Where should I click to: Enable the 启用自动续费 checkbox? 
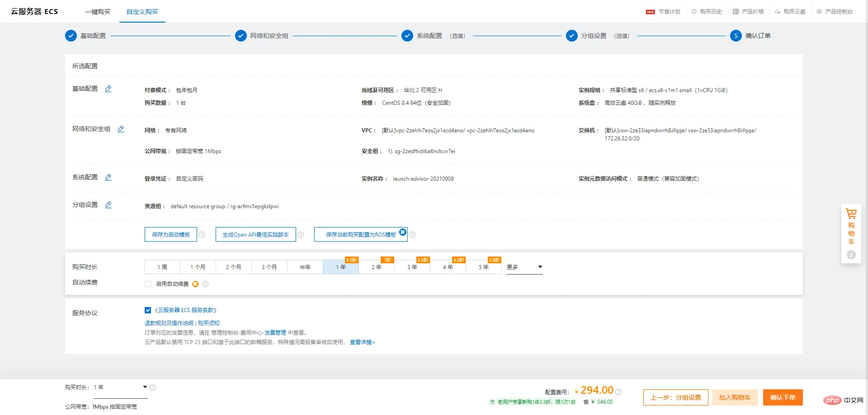[x=148, y=284]
